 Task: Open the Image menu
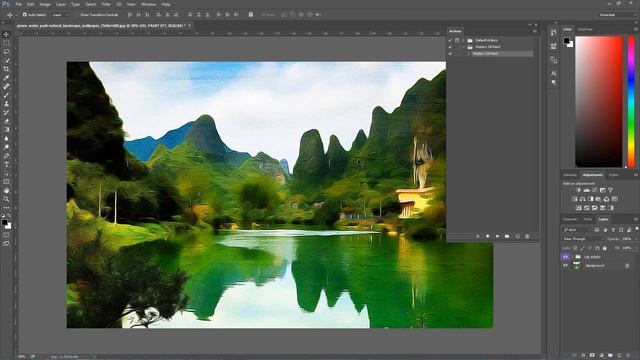45,4
